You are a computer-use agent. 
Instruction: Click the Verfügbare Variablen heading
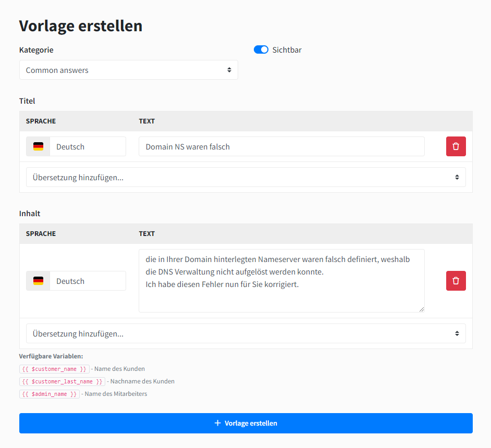coord(51,356)
